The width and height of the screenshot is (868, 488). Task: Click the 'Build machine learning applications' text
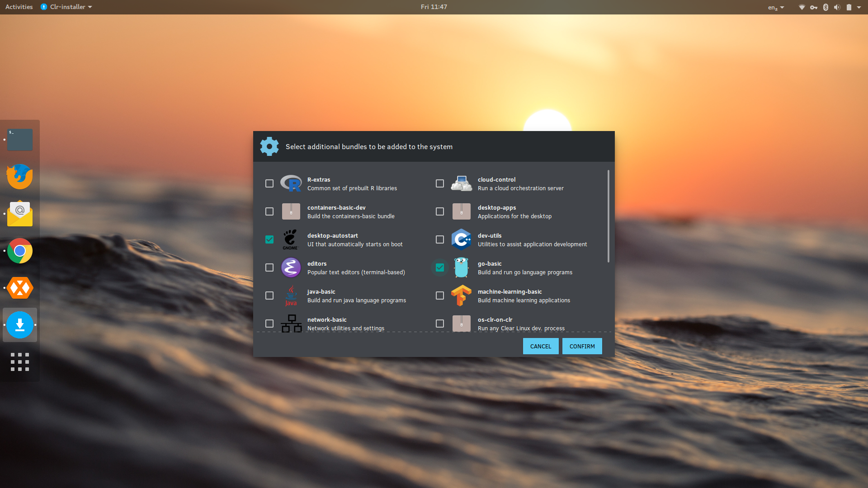pos(524,300)
